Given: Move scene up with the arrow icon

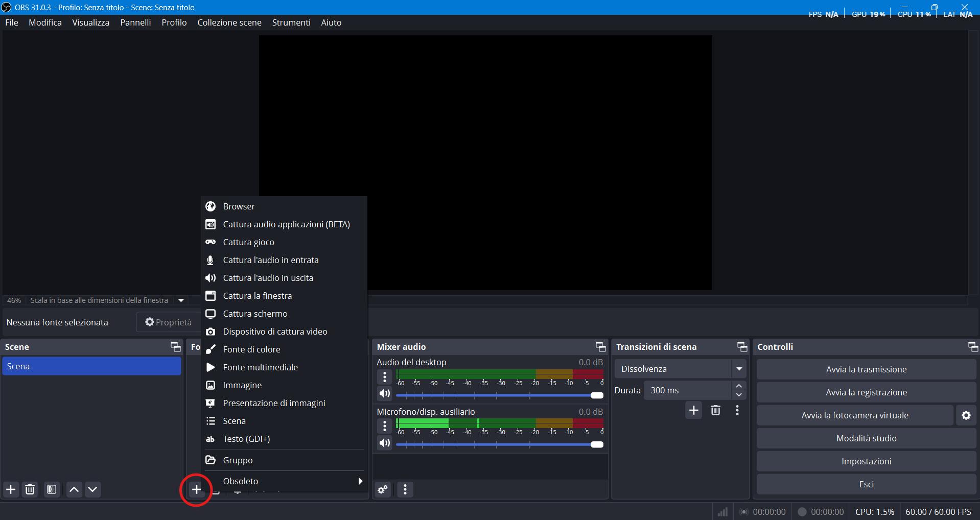Looking at the screenshot, I should [74, 489].
